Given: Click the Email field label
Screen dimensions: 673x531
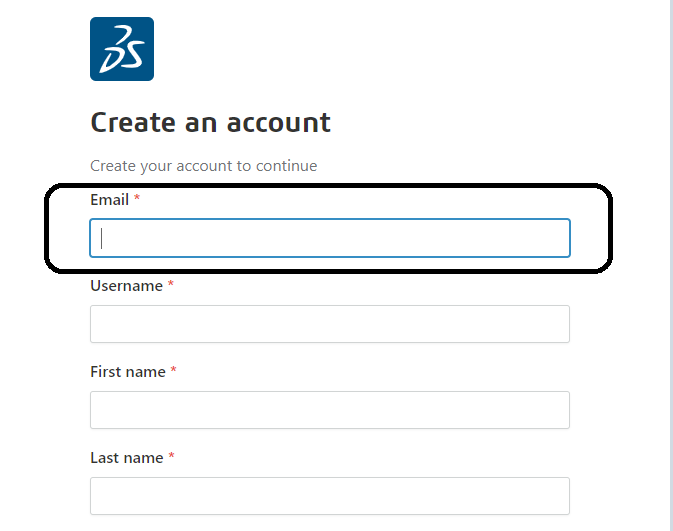Looking at the screenshot, I should pos(109,200).
